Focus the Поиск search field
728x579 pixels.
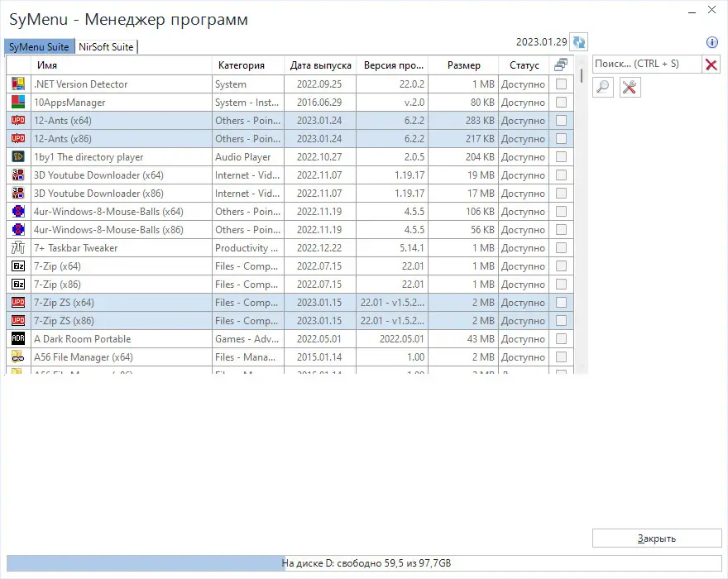(x=647, y=64)
